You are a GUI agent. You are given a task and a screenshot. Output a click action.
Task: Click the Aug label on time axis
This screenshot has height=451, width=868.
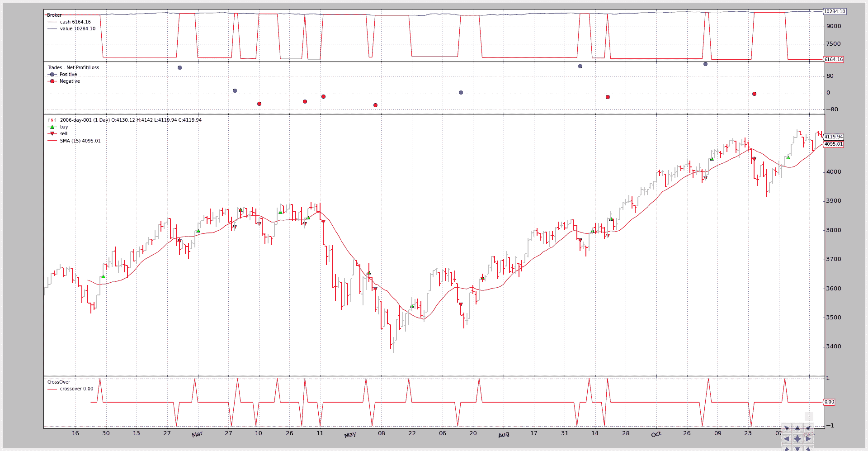504,435
